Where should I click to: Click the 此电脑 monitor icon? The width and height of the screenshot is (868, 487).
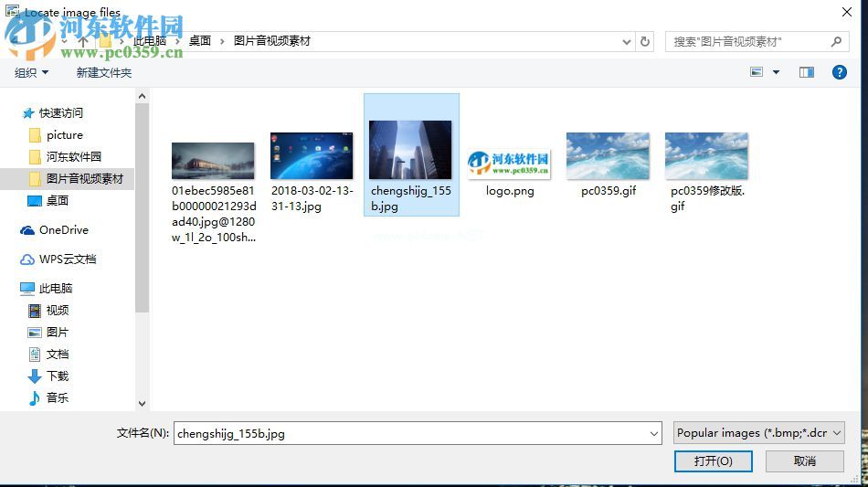point(27,289)
